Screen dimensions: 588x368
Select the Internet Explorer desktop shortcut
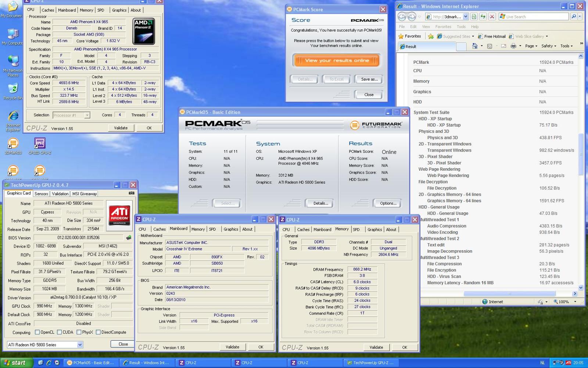[13, 121]
